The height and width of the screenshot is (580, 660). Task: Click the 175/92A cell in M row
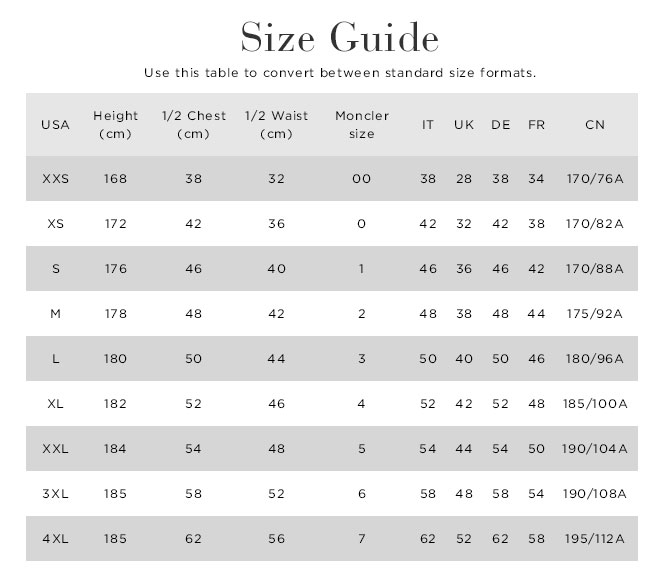595,314
